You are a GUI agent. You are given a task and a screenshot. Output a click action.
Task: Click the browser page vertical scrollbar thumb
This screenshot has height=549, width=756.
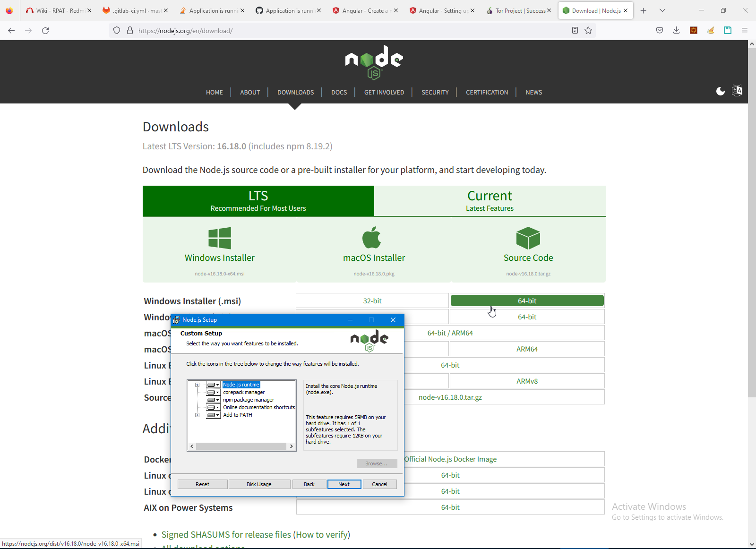click(752, 222)
